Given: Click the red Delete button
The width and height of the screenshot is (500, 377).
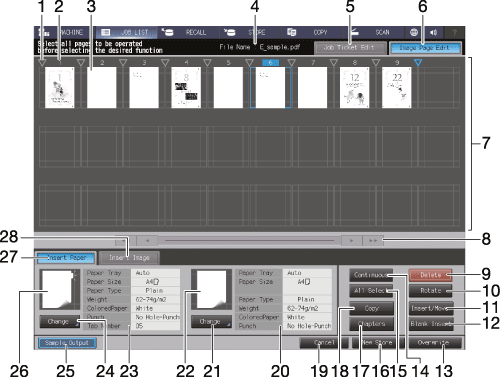Looking at the screenshot, I should tap(431, 275).
